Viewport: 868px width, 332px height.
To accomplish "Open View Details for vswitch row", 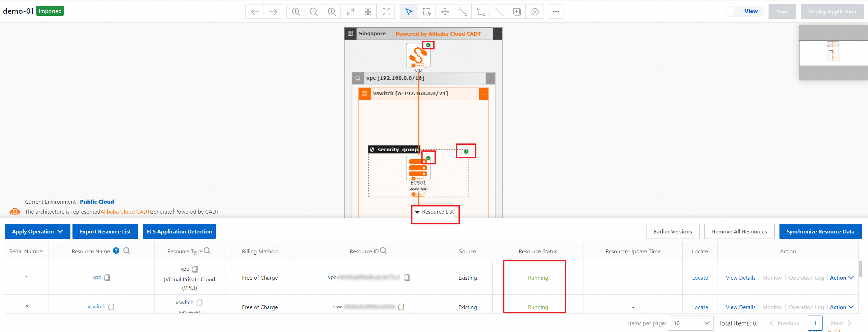I will tap(740, 307).
